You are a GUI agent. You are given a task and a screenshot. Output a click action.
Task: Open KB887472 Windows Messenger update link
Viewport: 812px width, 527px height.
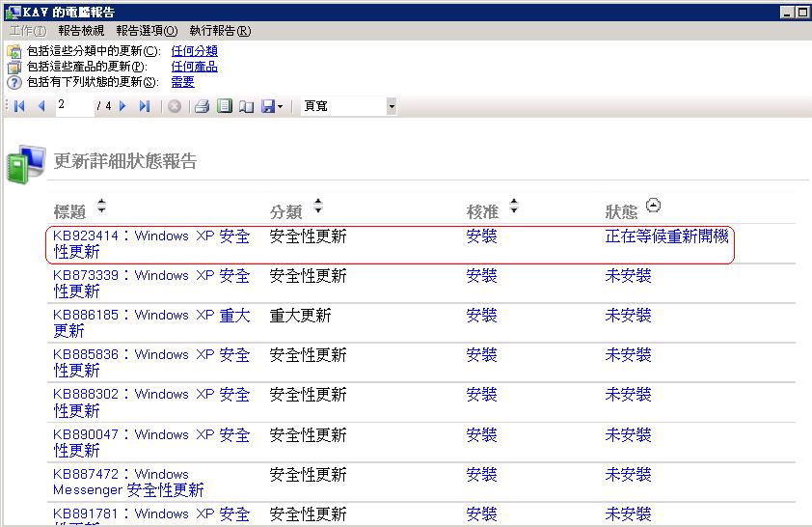pyautogui.click(x=128, y=482)
